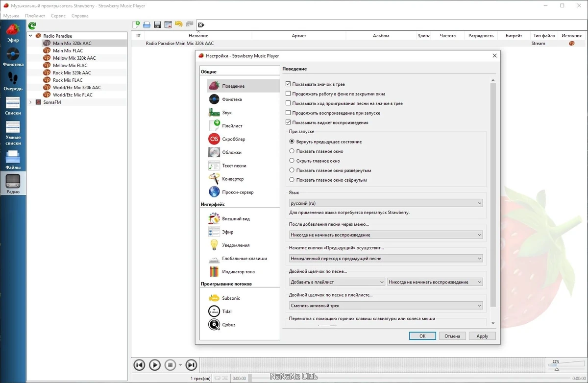This screenshot has width=588, height=383.
Task: Expand the SomaFM tree node
Action: 31,102
